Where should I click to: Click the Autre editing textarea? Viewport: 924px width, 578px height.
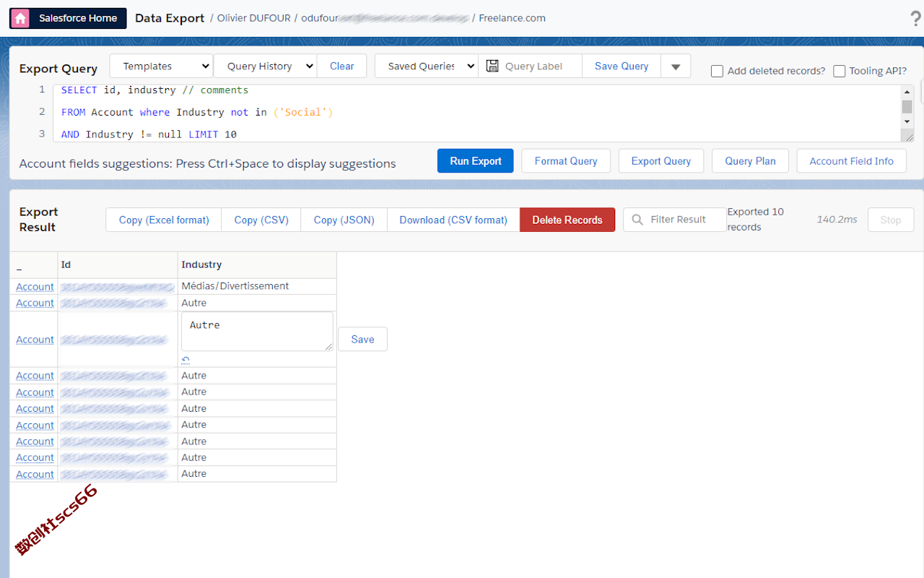[257, 332]
